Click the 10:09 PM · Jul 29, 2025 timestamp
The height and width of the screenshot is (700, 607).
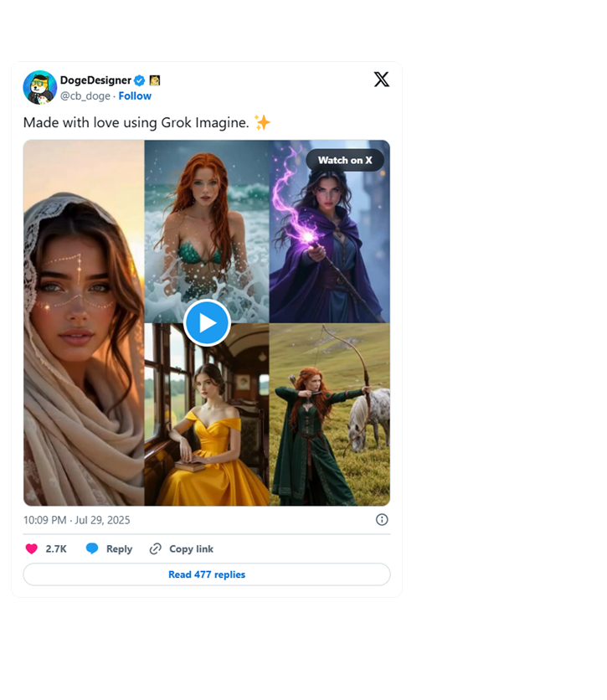coord(76,520)
